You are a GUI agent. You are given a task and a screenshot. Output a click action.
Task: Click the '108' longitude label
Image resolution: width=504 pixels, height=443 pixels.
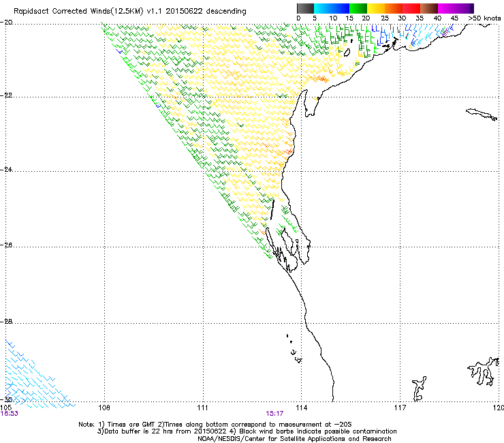[x=104, y=408]
